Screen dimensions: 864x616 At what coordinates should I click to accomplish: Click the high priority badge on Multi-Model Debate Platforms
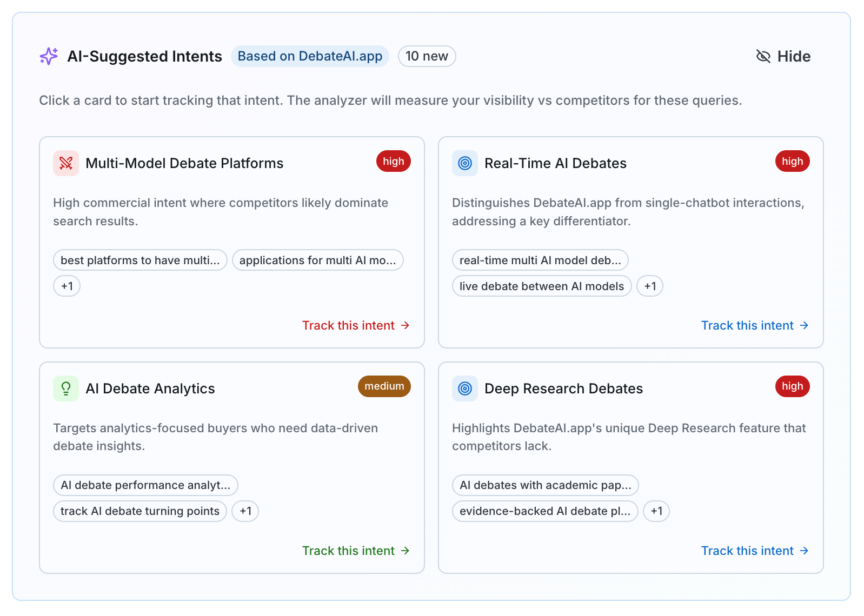point(393,162)
